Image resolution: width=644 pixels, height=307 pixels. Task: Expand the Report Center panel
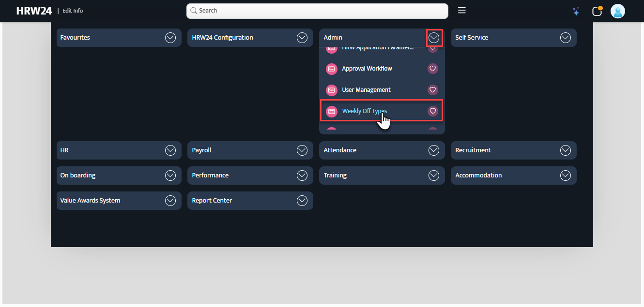[302, 201]
